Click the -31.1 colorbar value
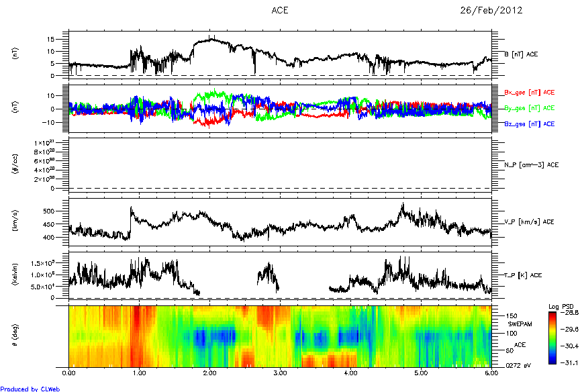Image resolution: width=580 pixels, height=392 pixels. coord(569,363)
